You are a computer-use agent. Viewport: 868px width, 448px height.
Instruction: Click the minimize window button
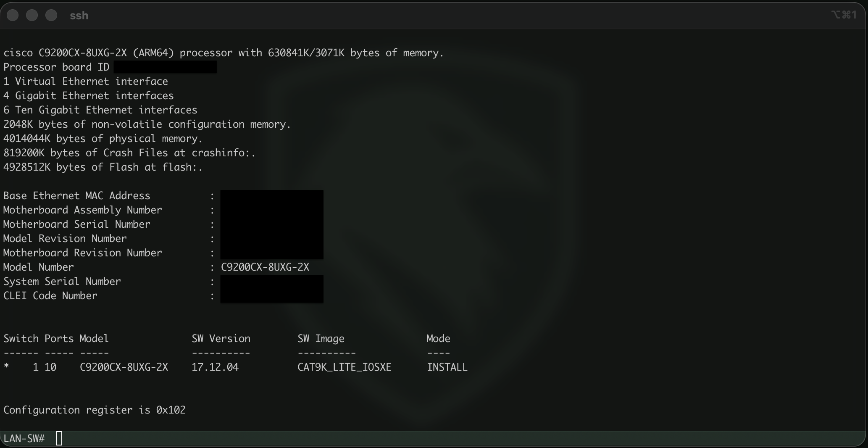32,16
